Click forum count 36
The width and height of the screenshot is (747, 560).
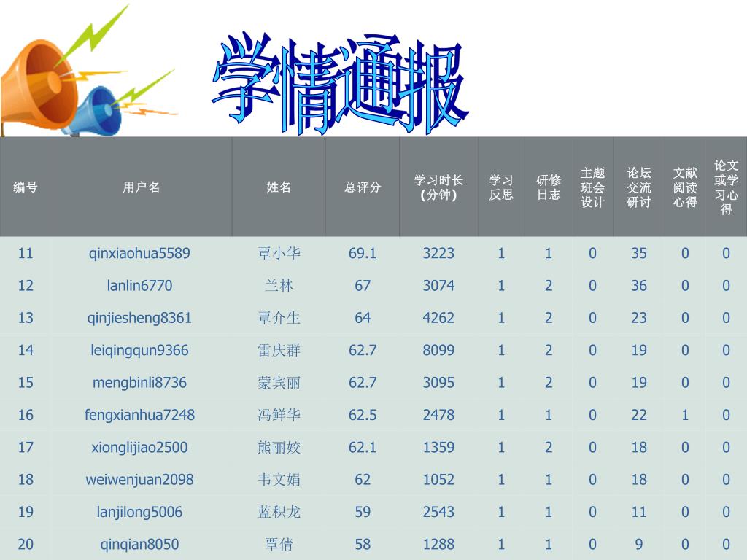coord(639,286)
